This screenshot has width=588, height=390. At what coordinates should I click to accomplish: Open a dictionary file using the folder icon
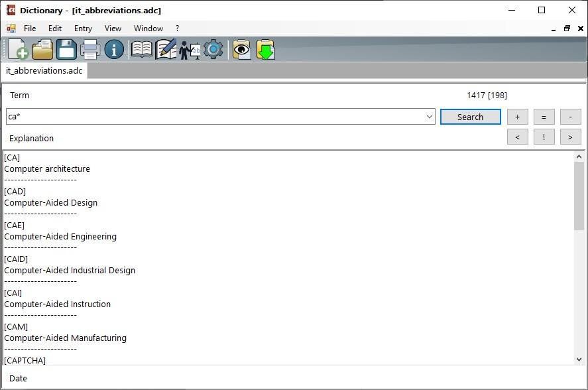pos(42,49)
